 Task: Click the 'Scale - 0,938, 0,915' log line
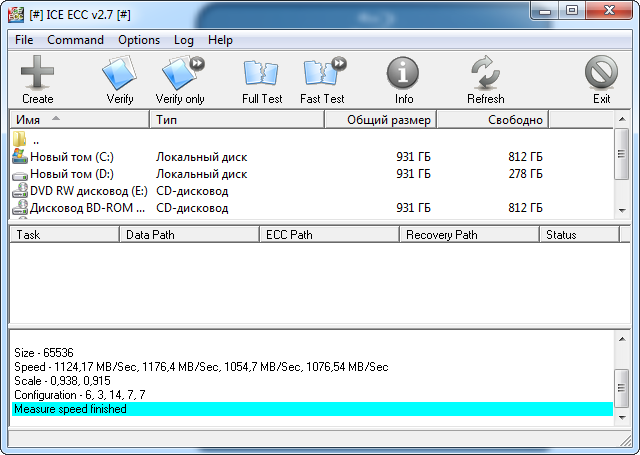point(62,381)
